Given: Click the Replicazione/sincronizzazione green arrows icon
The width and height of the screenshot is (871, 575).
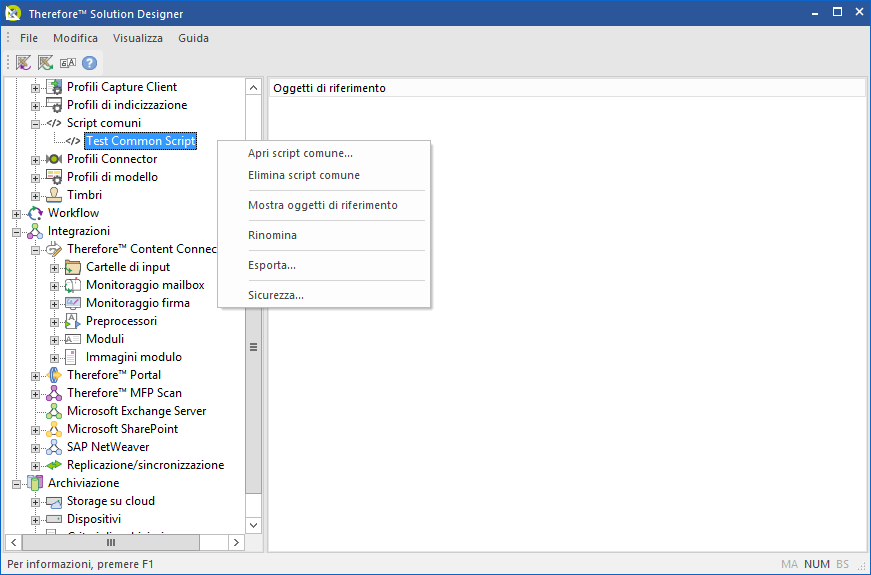Looking at the screenshot, I should pos(54,465).
